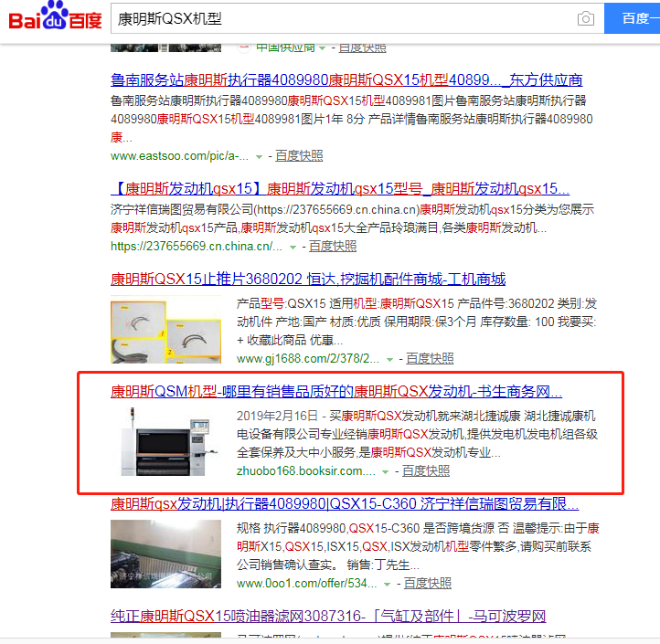Expand dropdown arrow next to 237655669.cn.china.cn
Viewport: 660px width, 644px height.
(x=293, y=248)
